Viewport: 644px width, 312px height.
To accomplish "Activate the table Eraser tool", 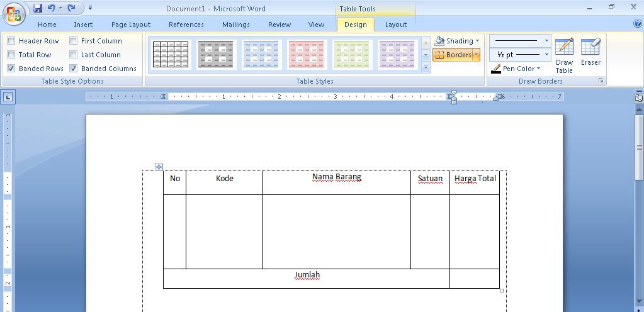I will tap(590, 52).
